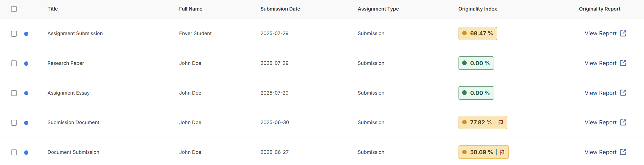Select the Submission Document row checkbox

point(14,123)
